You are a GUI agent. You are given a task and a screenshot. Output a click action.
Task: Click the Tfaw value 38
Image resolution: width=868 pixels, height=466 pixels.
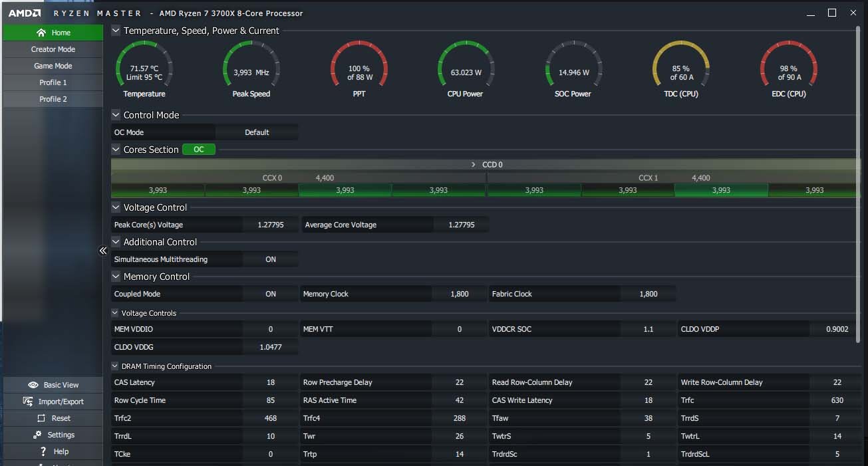[x=649, y=418]
